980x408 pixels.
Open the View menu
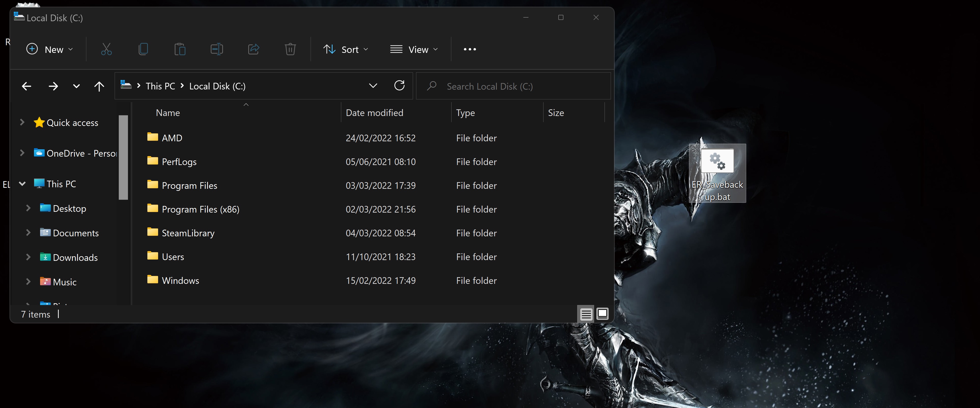(x=414, y=50)
